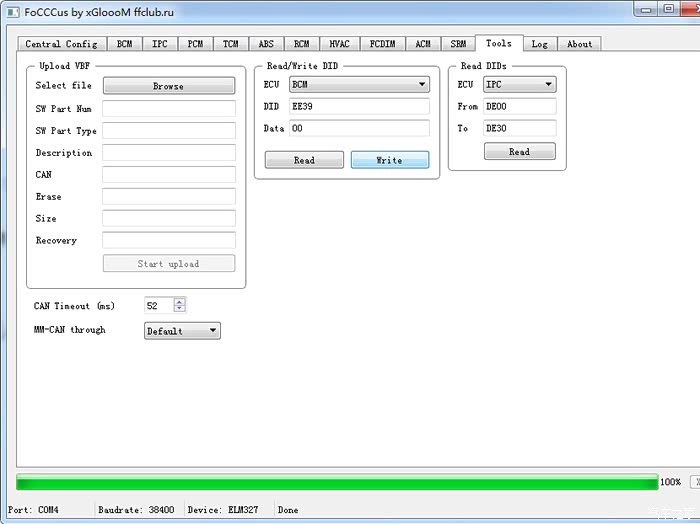Click Browse to select a VBF file
The height and width of the screenshot is (524, 700).
click(x=168, y=86)
